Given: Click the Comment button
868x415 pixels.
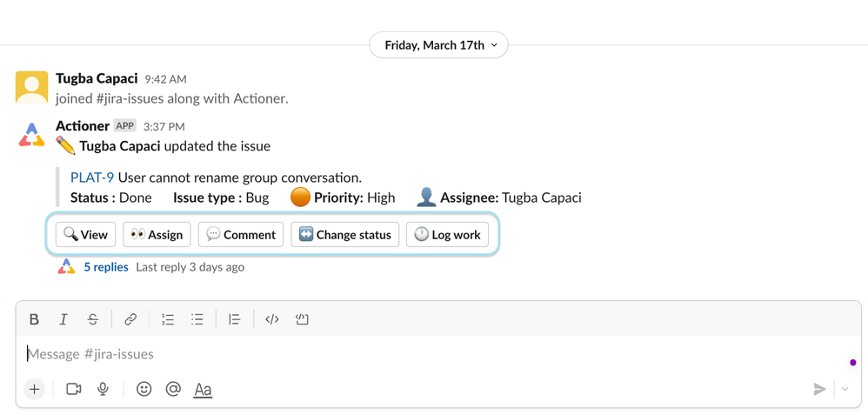Looking at the screenshot, I should 241,235.
